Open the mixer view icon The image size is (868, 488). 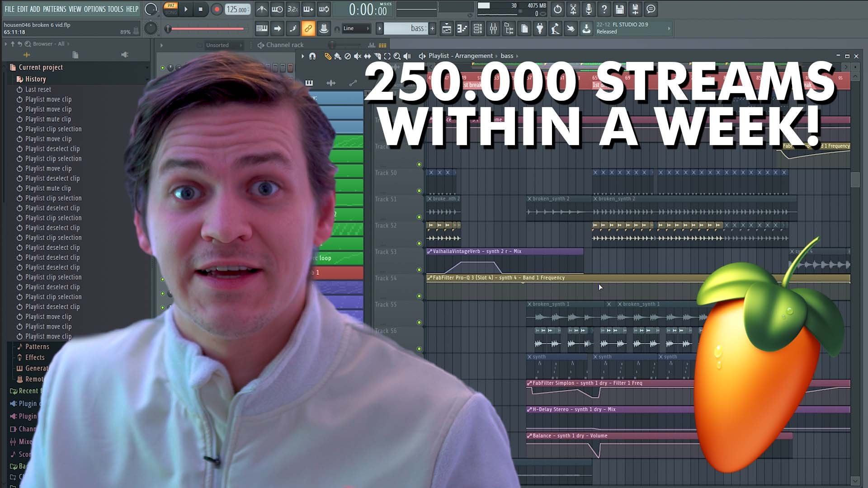coord(493,29)
